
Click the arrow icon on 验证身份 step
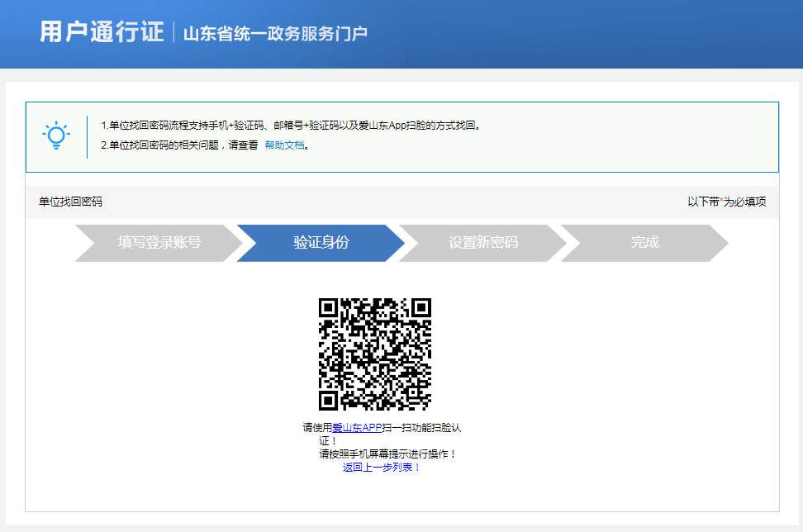pos(394,243)
